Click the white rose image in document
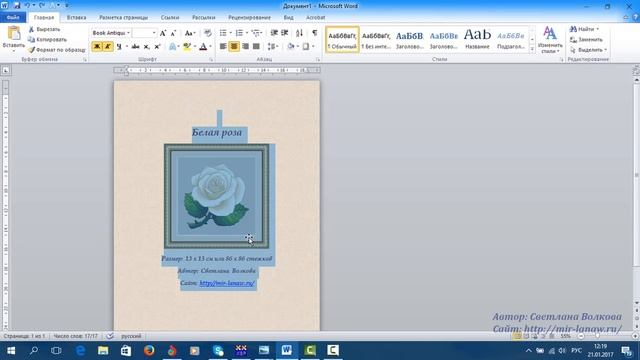The height and width of the screenshot is (360, 640). [x=216, y=196]
